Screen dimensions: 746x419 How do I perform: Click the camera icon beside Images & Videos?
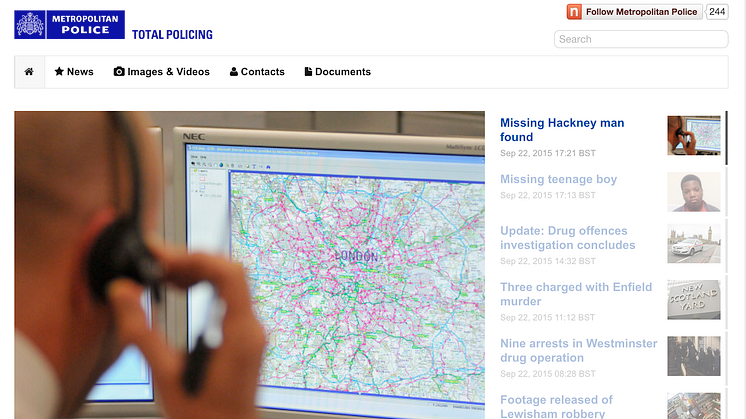pyautogui.click(x=119, y=71)
